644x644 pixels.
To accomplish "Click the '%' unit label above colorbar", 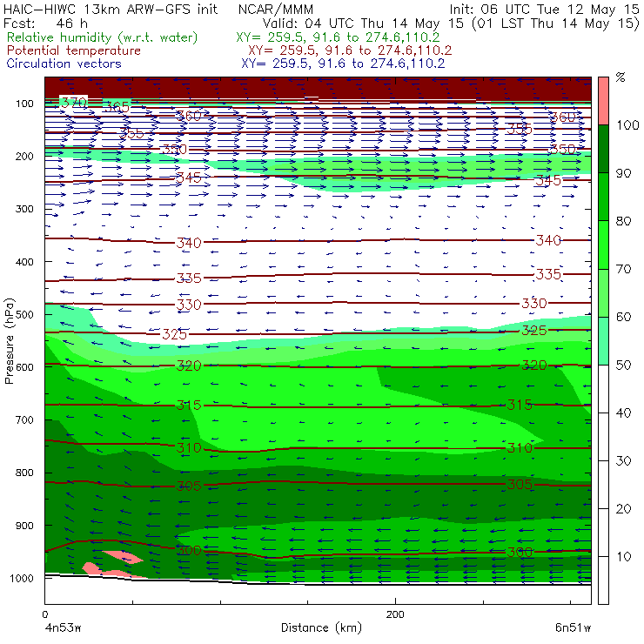I will coord(621,77).
